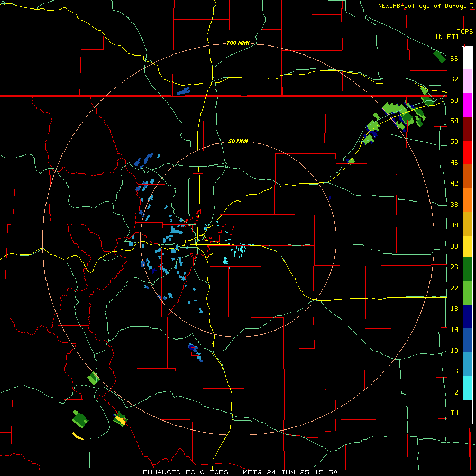476x476 pixels.
Task: Click the legend value 58
Action: pos(454,100)
